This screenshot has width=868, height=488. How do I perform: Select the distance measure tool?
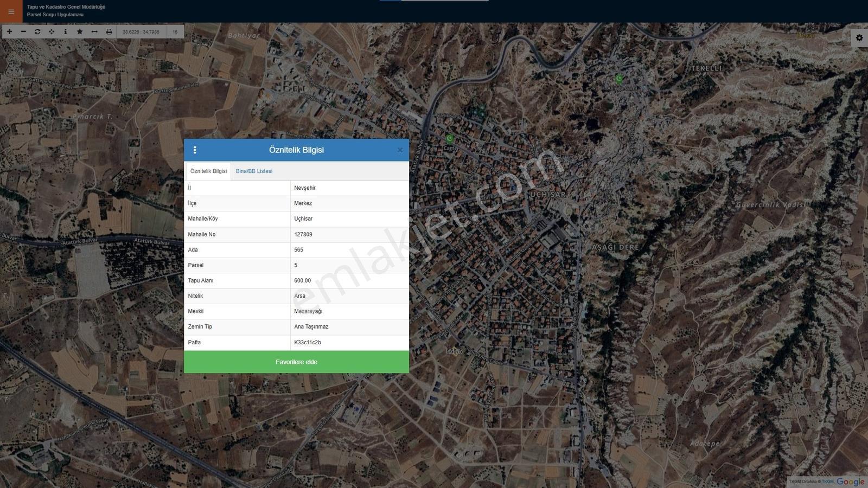click(94, 31)
